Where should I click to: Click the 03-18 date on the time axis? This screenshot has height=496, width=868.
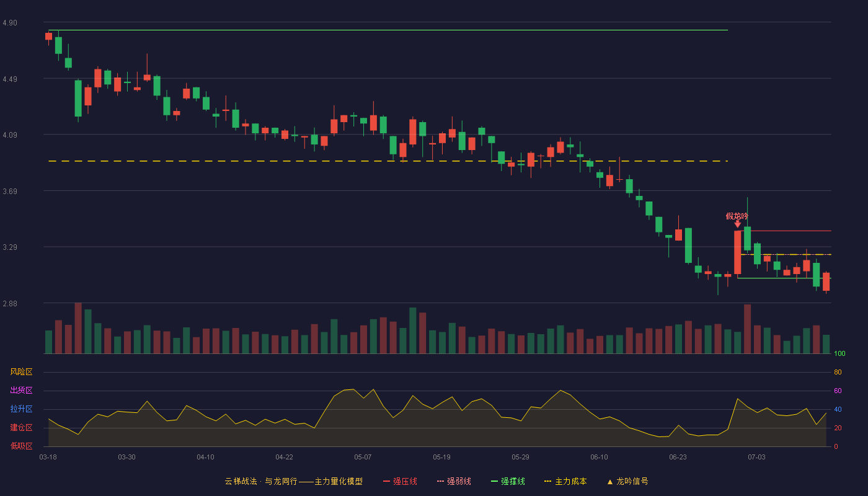point(48,457)
